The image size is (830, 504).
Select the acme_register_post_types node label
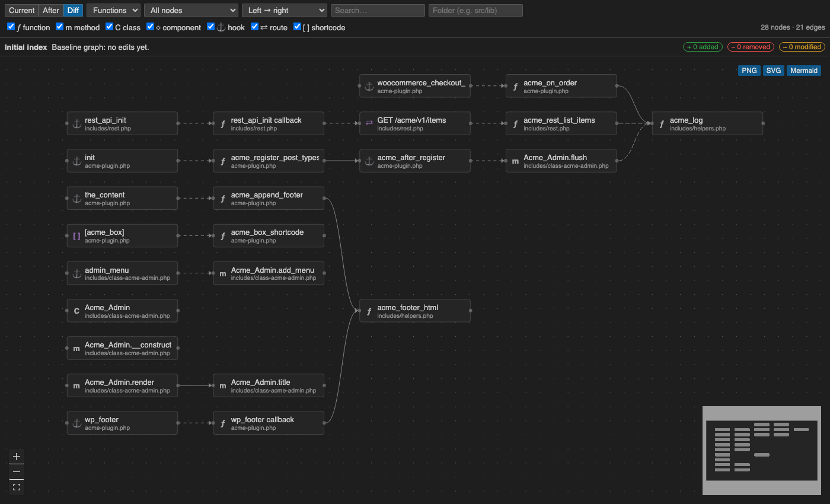tap(275, 158)
